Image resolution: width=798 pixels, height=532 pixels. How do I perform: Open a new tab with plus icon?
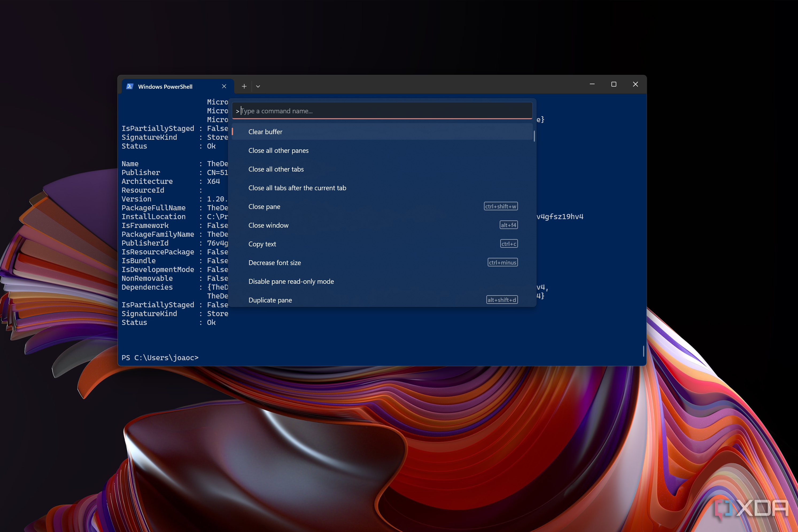(244, 87)
